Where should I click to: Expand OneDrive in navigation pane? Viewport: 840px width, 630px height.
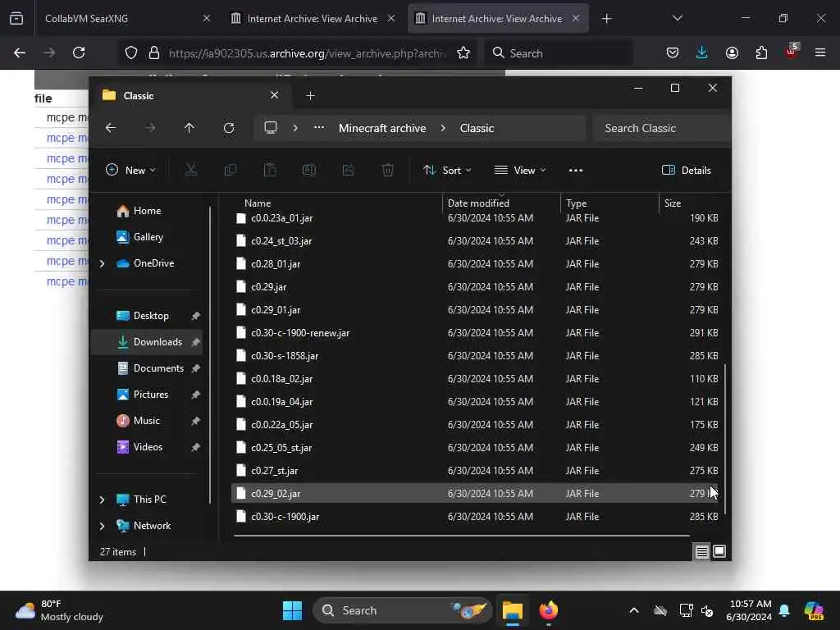click(x=102, y=263)
